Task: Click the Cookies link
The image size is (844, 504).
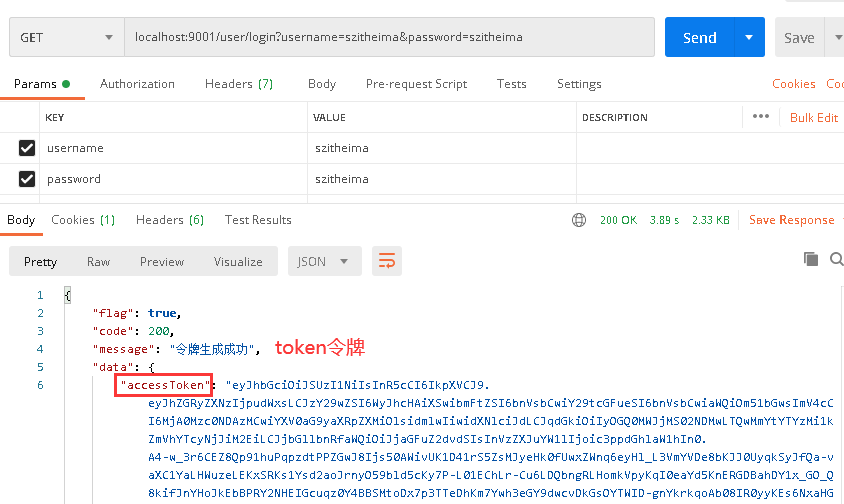Action: pyautogui.click(x=793, y=84)
